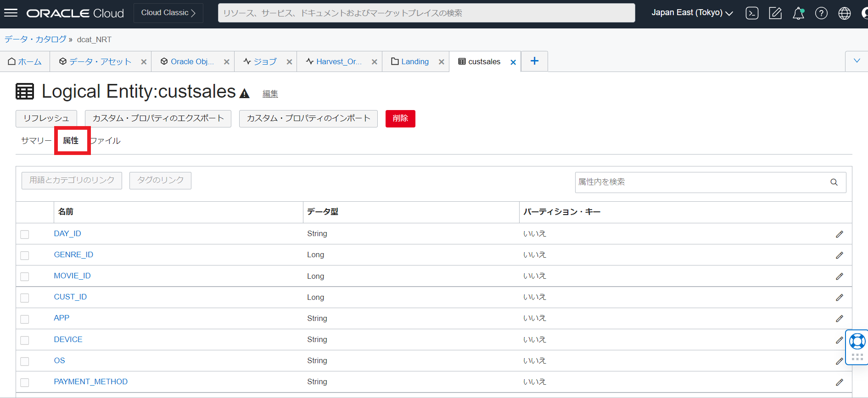Viewport: 868px width, 398px height.
Task: Click the edit pencil for CUST_ID row
Action: click(x=839, y=298)
